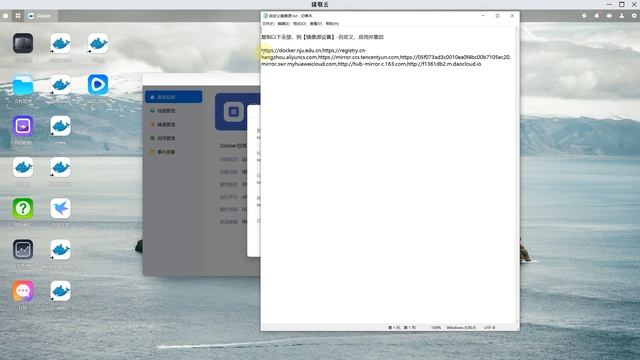The height and width of the screenshot is (360, 640).
Task: Open whale shortcut between folder and play icons
Action: pyautogui.click(x=60, y=85)
